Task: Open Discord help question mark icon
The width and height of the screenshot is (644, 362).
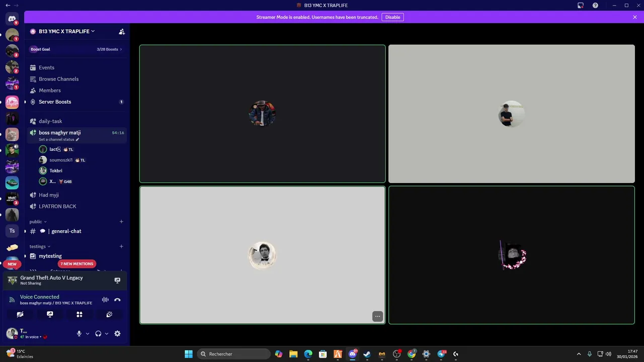Action: pyautogui.click(x=595, y=6)
